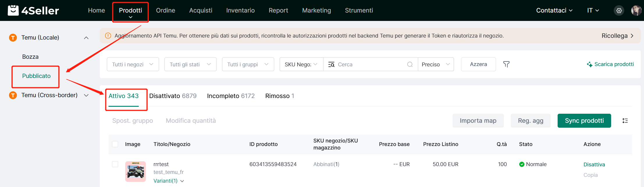Click the Temu (Cross-border) orange icon
Image resolution: width=644 pixels, height=187 pixels.
pyautogui.click(x=13, y=95)
